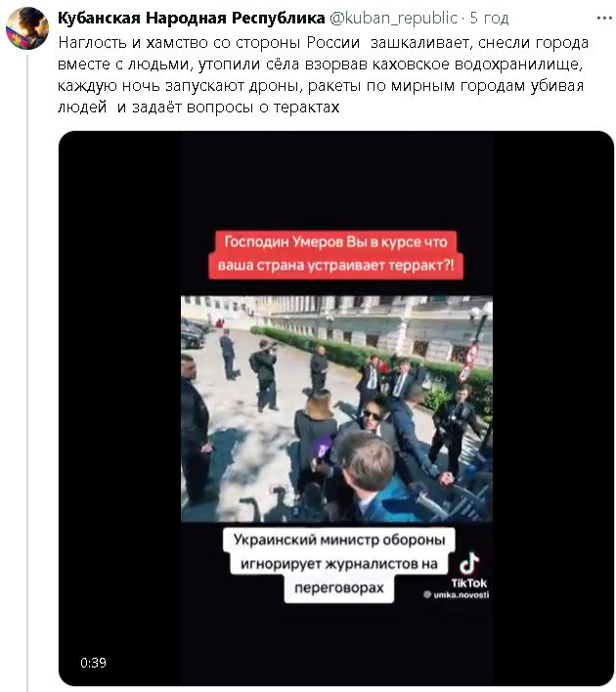Click the black area above the red caption

point(336,180)
